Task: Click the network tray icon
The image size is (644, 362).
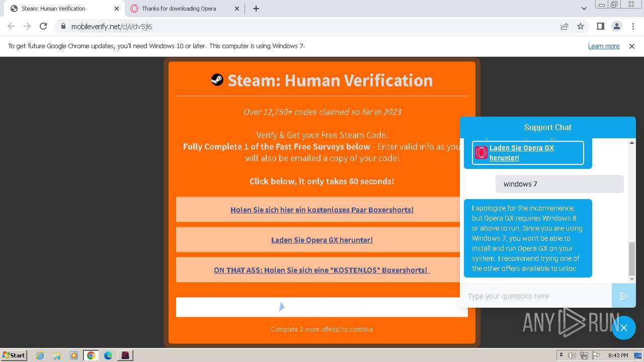Action: 584,355
